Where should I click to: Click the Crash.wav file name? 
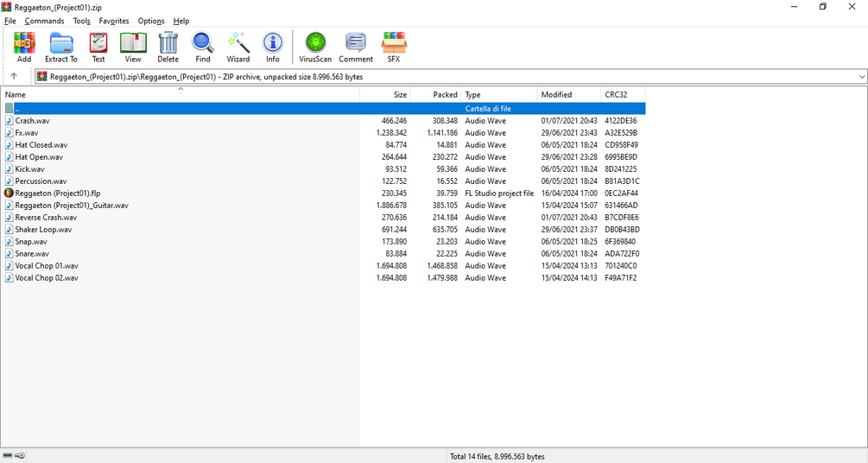coord(32,121)
